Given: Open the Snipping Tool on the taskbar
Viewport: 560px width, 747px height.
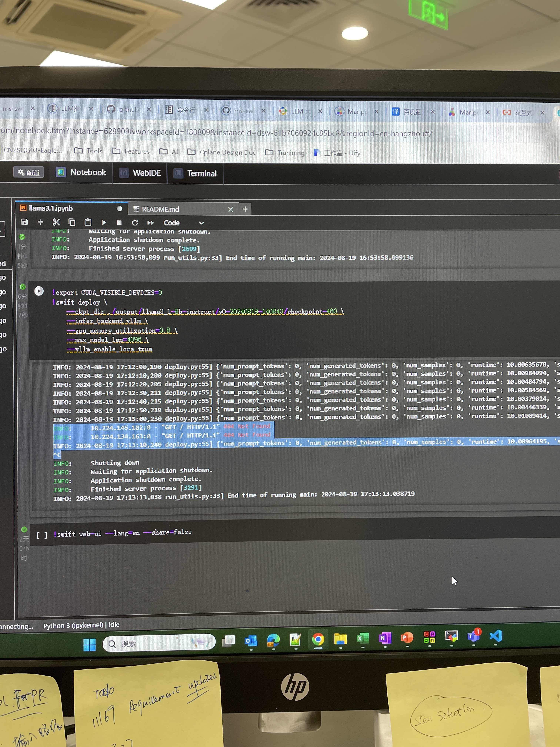Looking at the screenshot, I should point(451,636).
